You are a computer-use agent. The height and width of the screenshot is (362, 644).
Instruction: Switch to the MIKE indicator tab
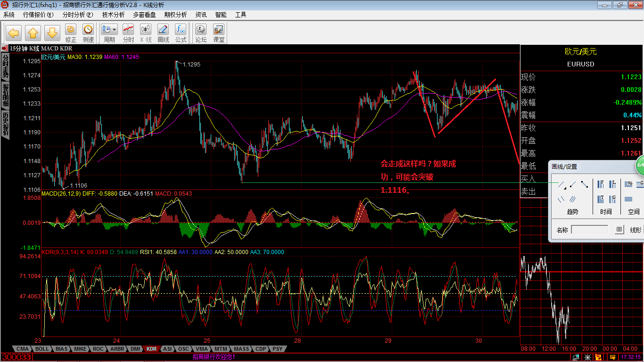point(80,349)
